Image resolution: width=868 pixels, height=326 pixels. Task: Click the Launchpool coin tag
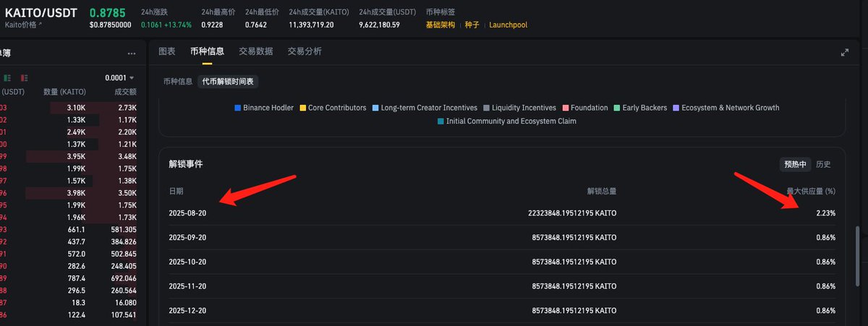point(508,25)
